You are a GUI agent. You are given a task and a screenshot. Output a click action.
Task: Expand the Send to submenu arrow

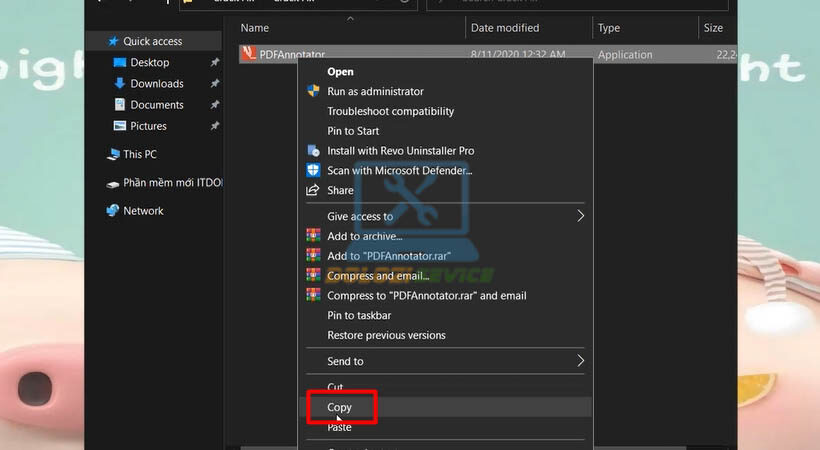click(580, 361)
